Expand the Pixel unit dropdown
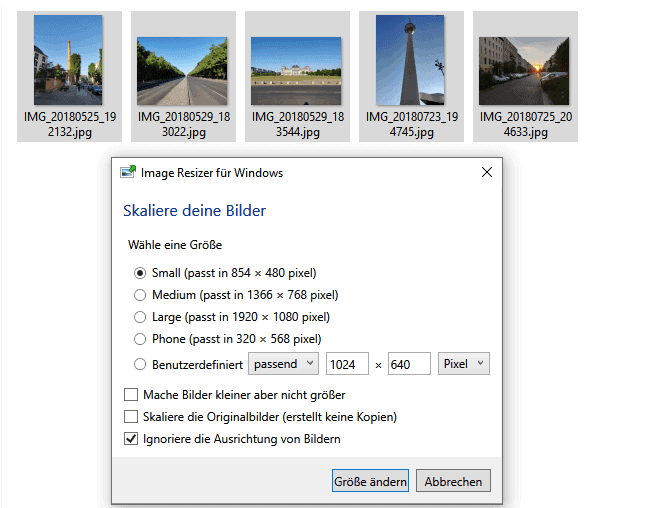 [x=464, y=364]
